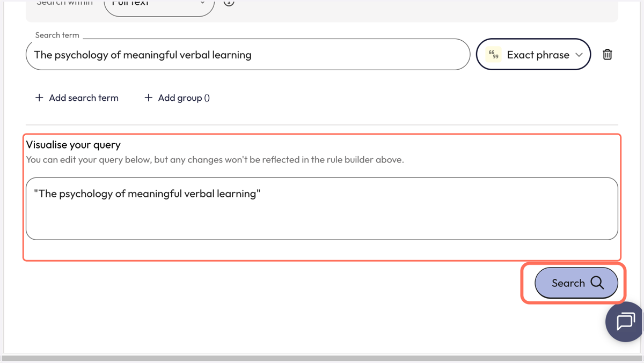
Task: Click the info icon near Search within
Action: tap(229, 2)
